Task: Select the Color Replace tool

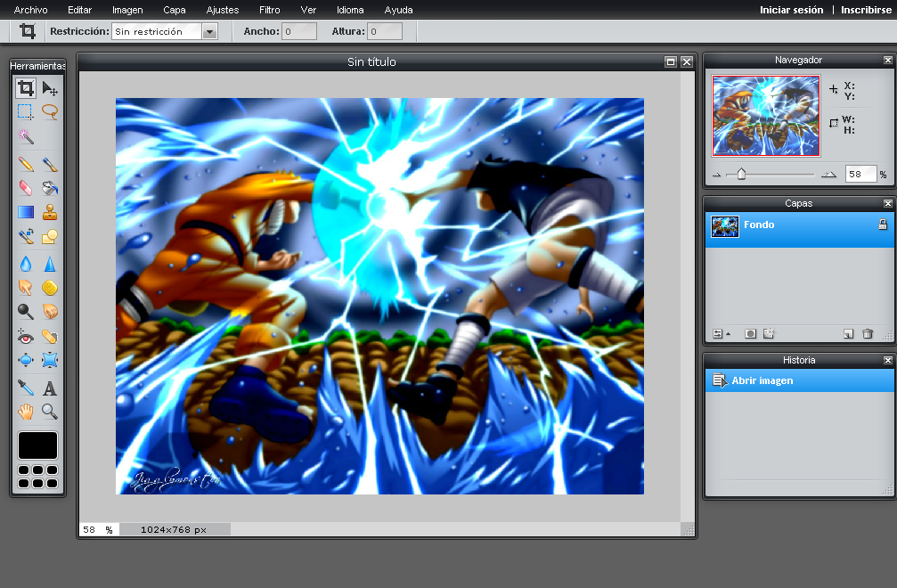Action: point(26,236)
